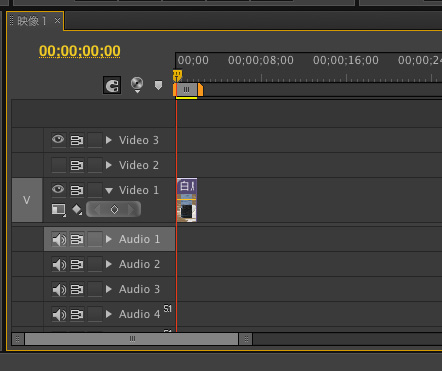Toggle track lock box for Audio 1
Viewport: 442px width, 371px height.
pyautogui.click(x=95, y=239)
